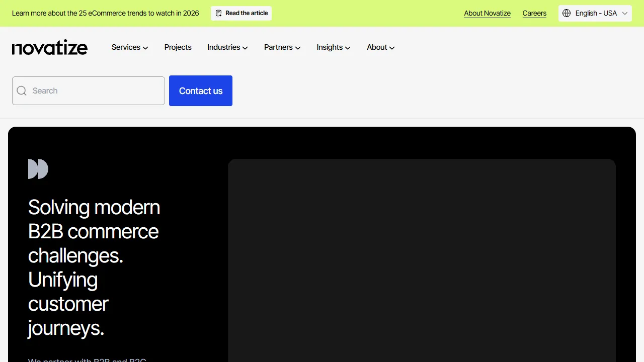Open the Careers page link
644x362 pixels.
coord(534,13)
